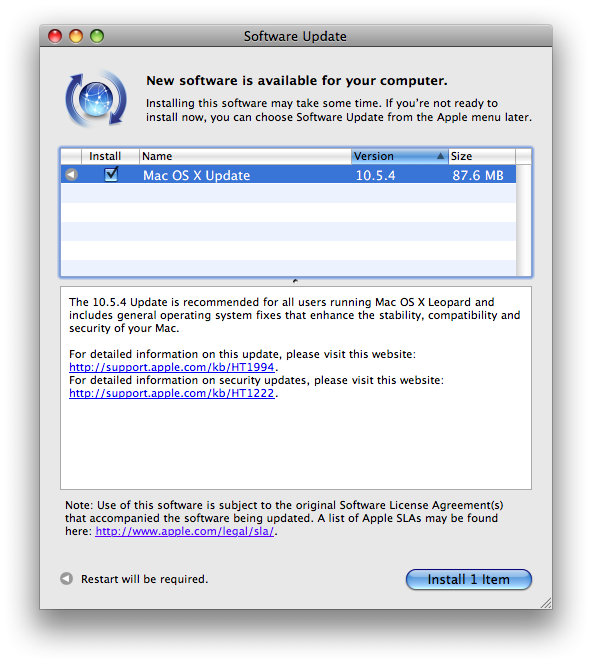
Task: Sort updates by the Size column
Action: tap(482, 156)
